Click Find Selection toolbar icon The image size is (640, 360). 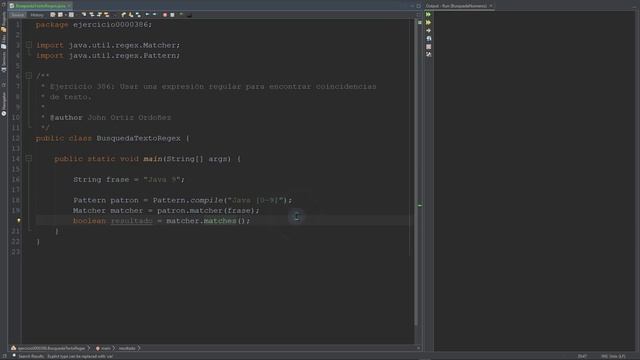pyautogui.click(x=84, y=15)
